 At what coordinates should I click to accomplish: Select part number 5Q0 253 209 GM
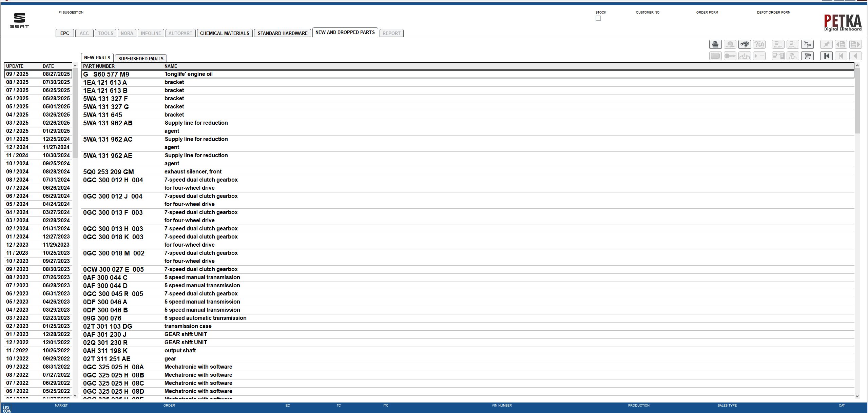click(108, 171)
